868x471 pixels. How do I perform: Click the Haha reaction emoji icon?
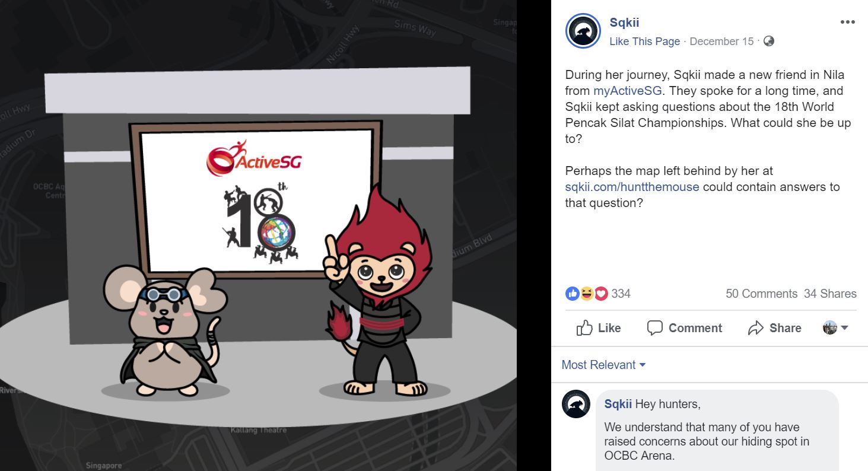(x=587, y=293)
